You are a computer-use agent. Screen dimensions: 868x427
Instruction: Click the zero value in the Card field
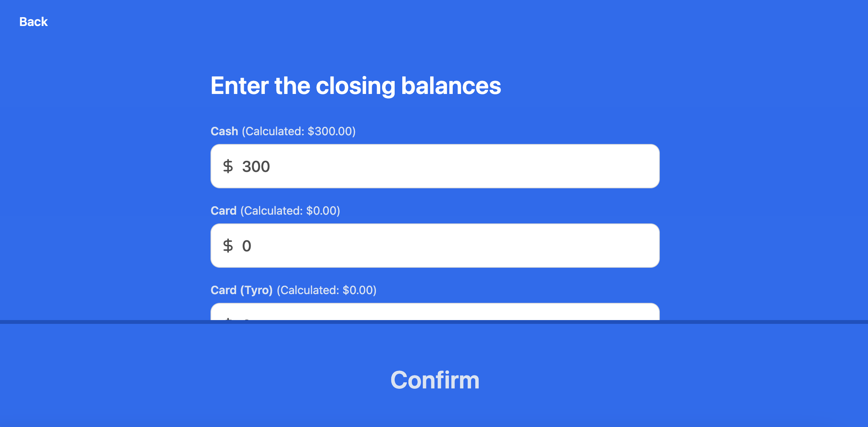(x=246, y=246)
